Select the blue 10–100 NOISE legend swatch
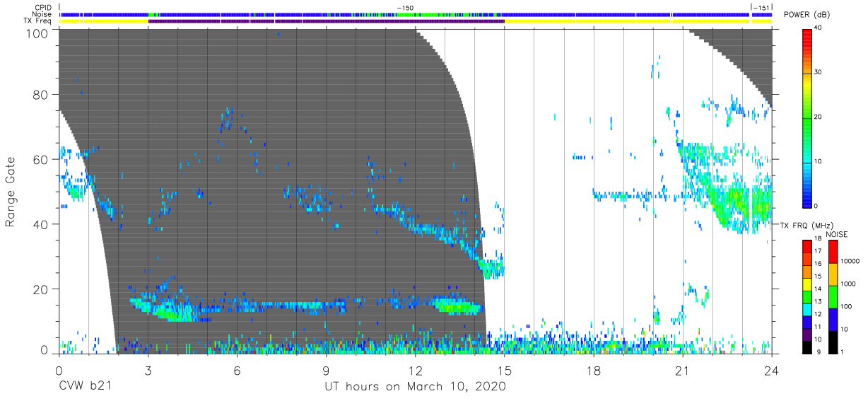Screen dimensions: 868x401 pyautogui.click(x=833, y=320)
